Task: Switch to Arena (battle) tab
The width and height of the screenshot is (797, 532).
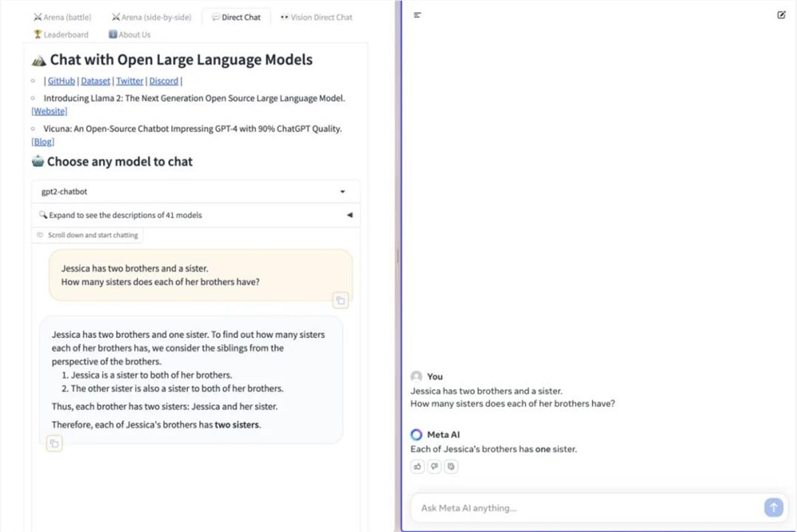Action: click(x=62, y=18)
